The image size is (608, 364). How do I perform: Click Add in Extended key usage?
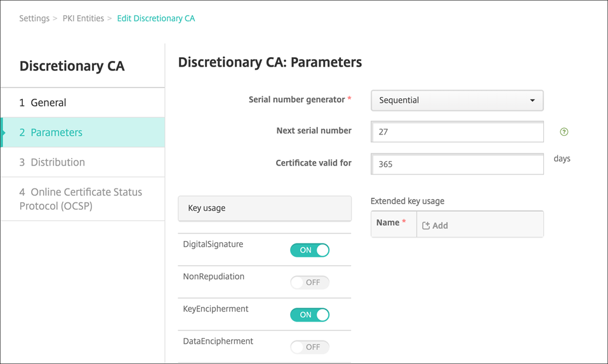pyautogui.click(x=439, y=226)
